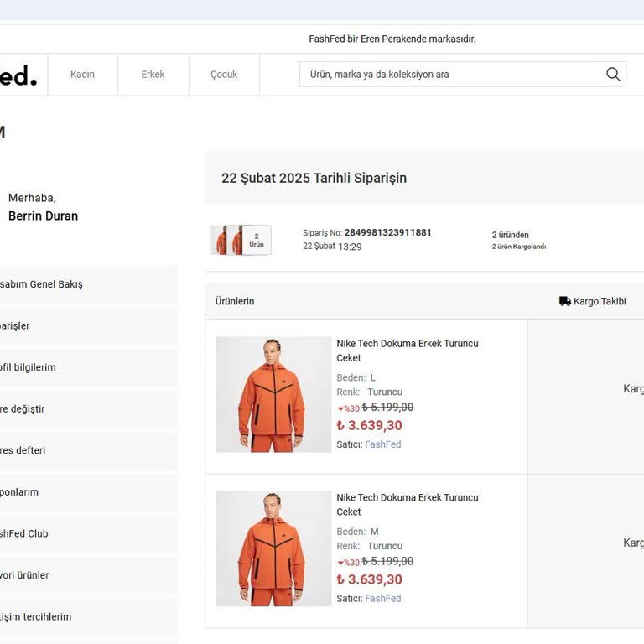Open the Kadın category menu
The image size is (644, 644).
(x=82, y=75)
